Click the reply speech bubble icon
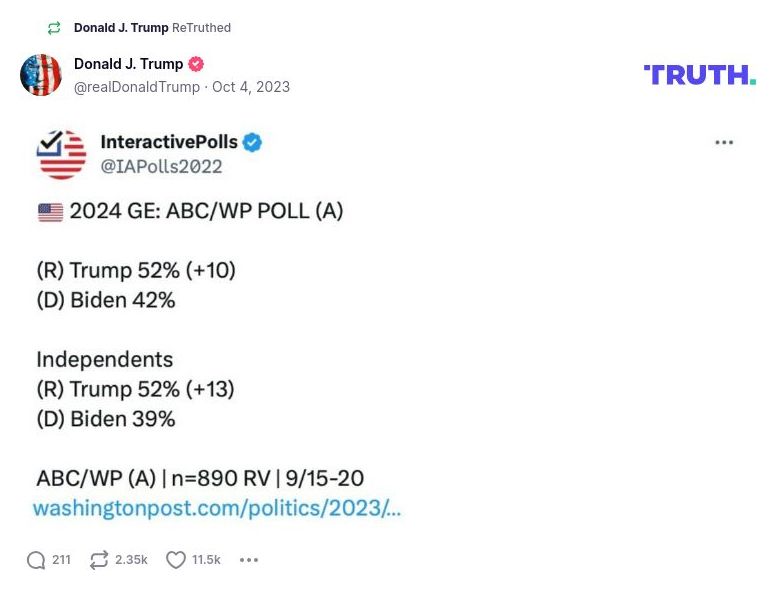The image size is (777, 590). tap(36, 560)
